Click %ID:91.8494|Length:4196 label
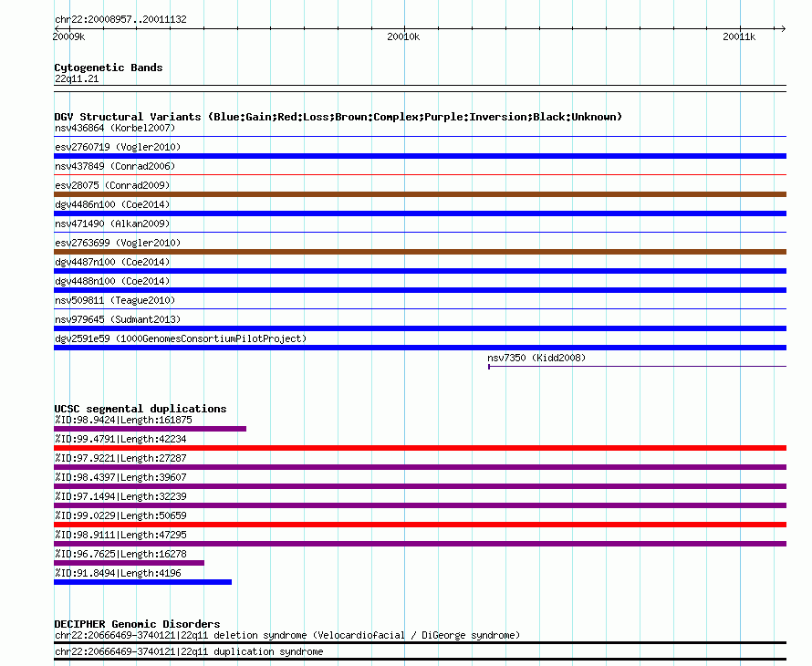Image resolution: width=812 pixels, height=666 pixels. click(118, 573)
